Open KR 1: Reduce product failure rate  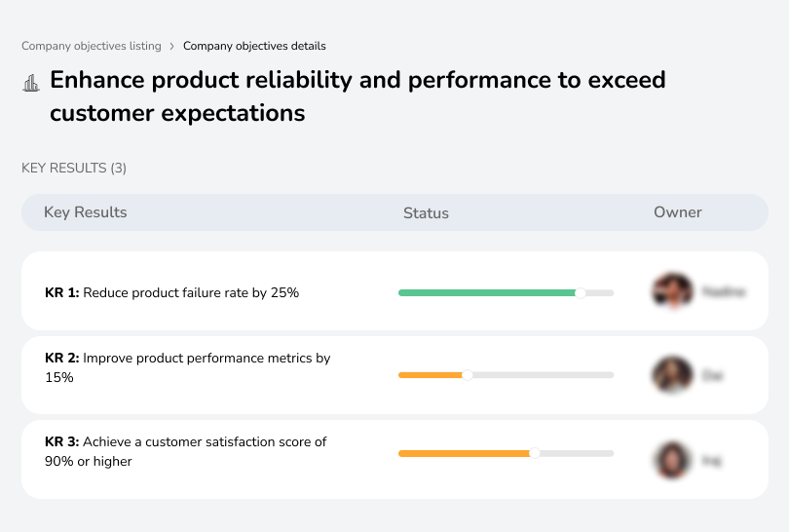(x=172, y=292)
